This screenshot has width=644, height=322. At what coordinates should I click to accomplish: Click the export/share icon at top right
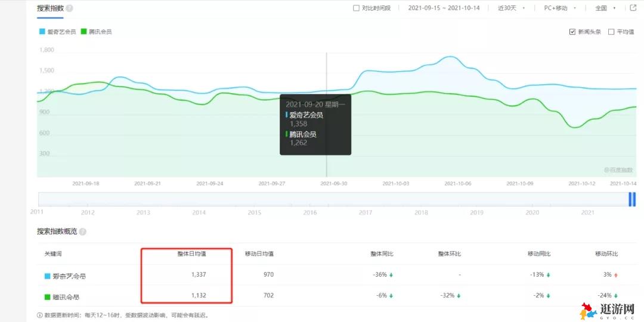coord(633,8)
